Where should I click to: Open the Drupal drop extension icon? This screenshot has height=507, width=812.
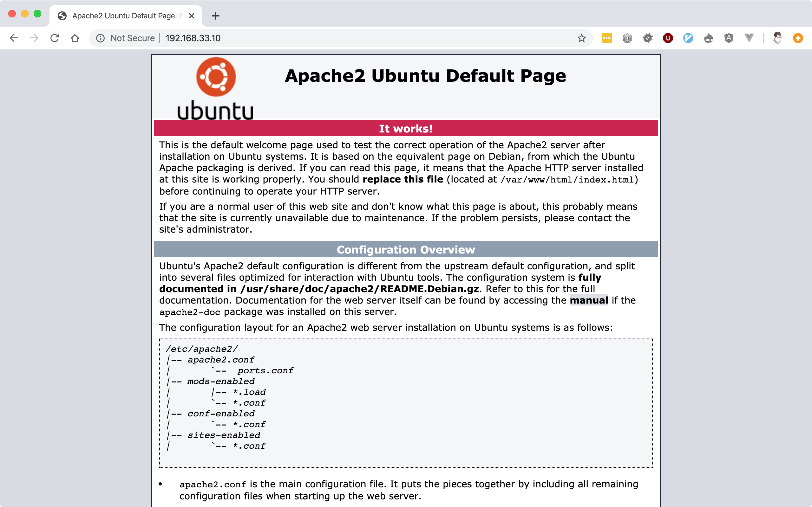[x=708, y=38]
